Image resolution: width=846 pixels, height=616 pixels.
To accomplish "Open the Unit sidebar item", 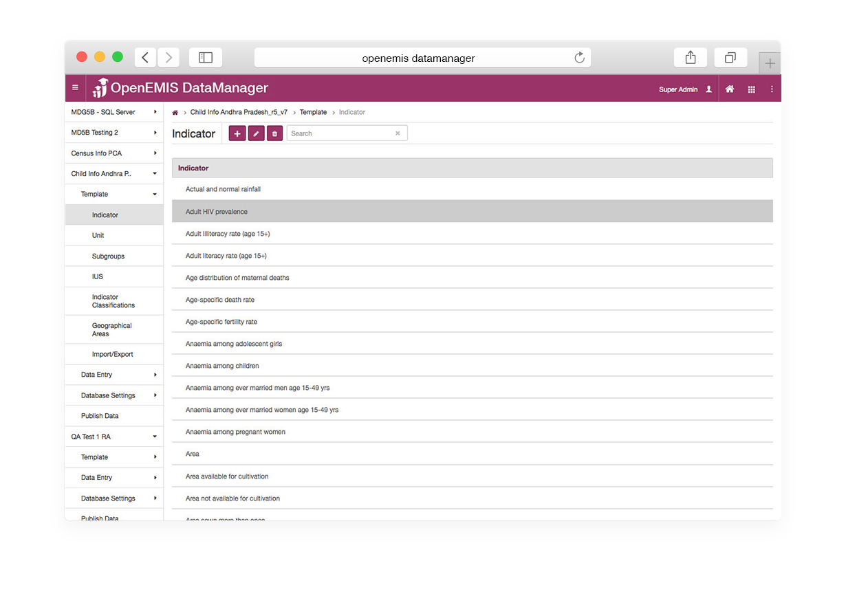I will click(114, 236).
